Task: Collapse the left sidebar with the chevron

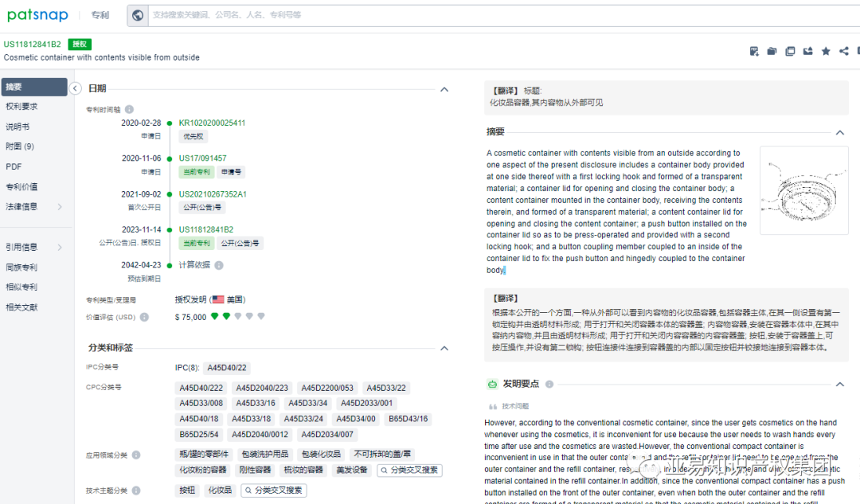Action: click(x=75, y=88)
